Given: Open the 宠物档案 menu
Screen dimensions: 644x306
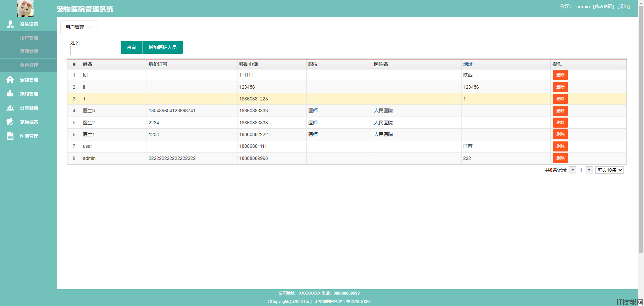Looking at the screenshot, I should [x=29, y=122].
